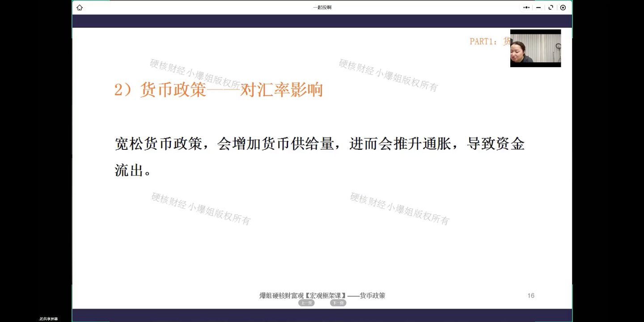Select the slide heading 货币政策——对汇率影响
This screenshot has width=644, height=322.
coord(218,90)
